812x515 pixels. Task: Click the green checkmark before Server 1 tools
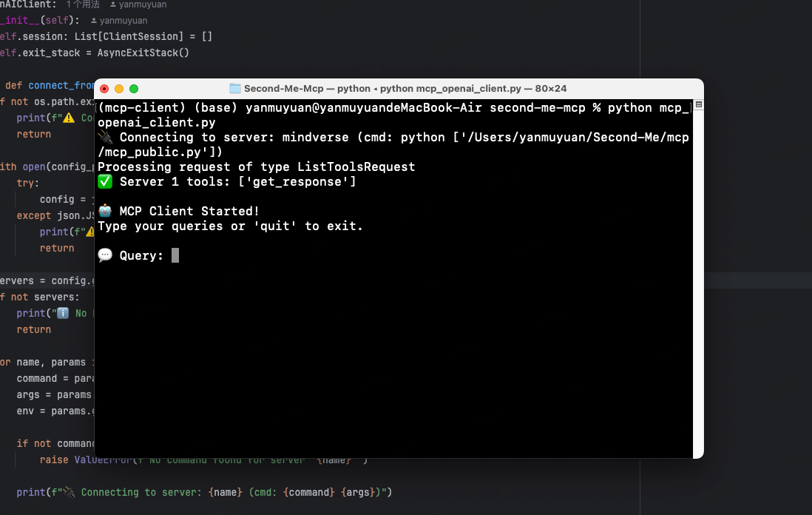(x=105, y=181)
